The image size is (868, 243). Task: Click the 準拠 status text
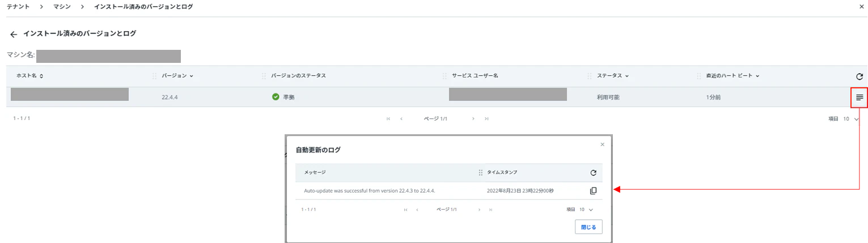[289, 97]
